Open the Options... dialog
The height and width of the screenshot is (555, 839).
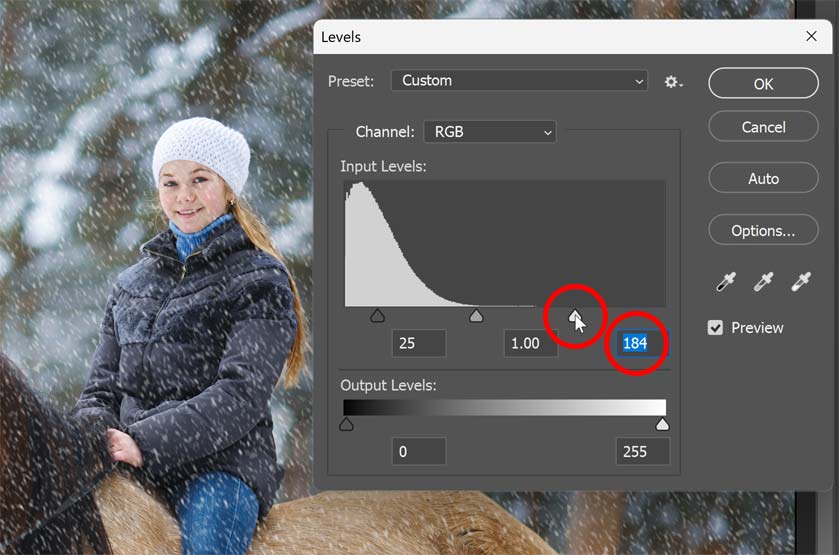coord(763,231)
